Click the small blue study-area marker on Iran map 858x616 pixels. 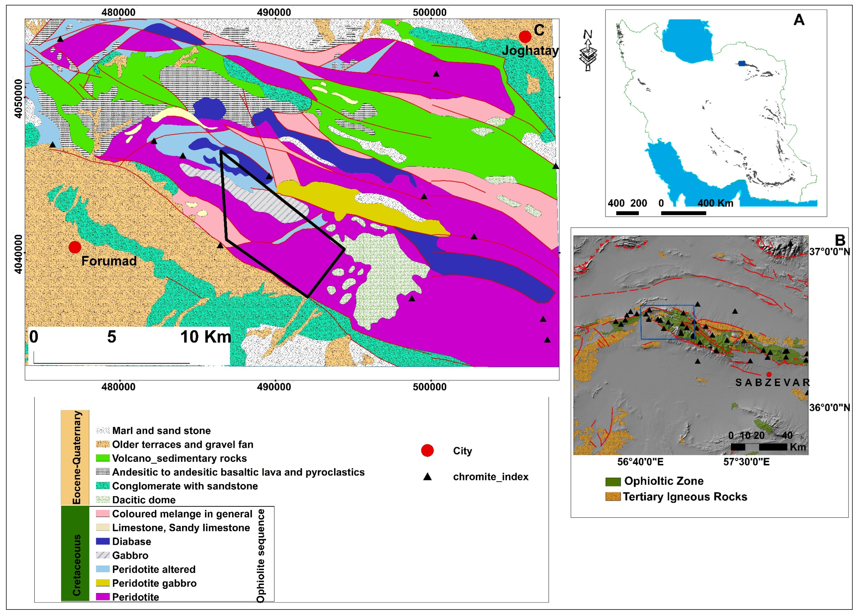click(x=741, y=64)
